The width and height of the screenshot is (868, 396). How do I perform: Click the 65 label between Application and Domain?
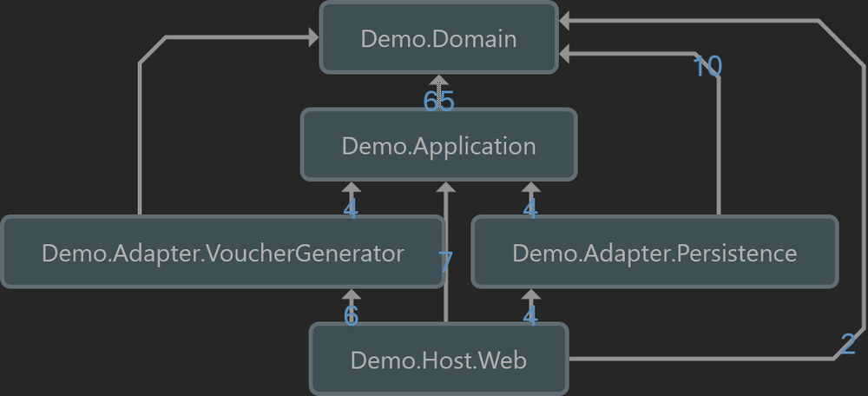(x=438, y=102)
